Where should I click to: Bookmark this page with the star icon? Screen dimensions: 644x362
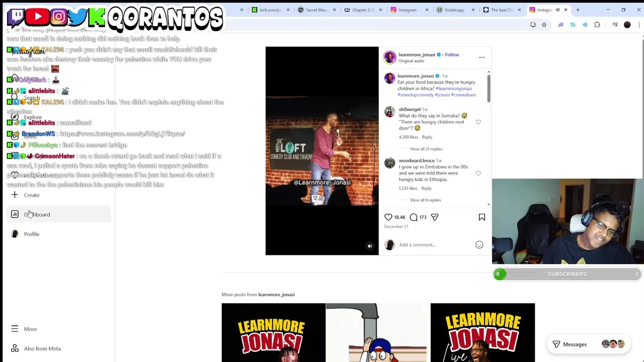[544, 25]
